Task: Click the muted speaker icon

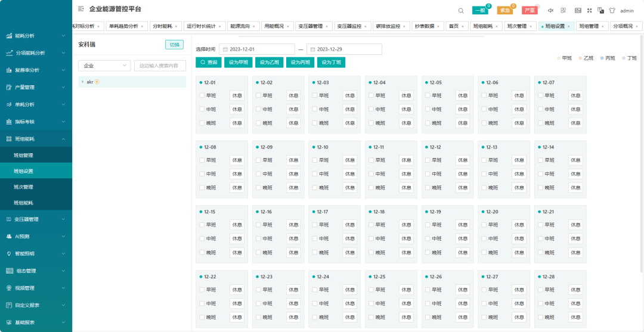Action: [x=550, y=11]
